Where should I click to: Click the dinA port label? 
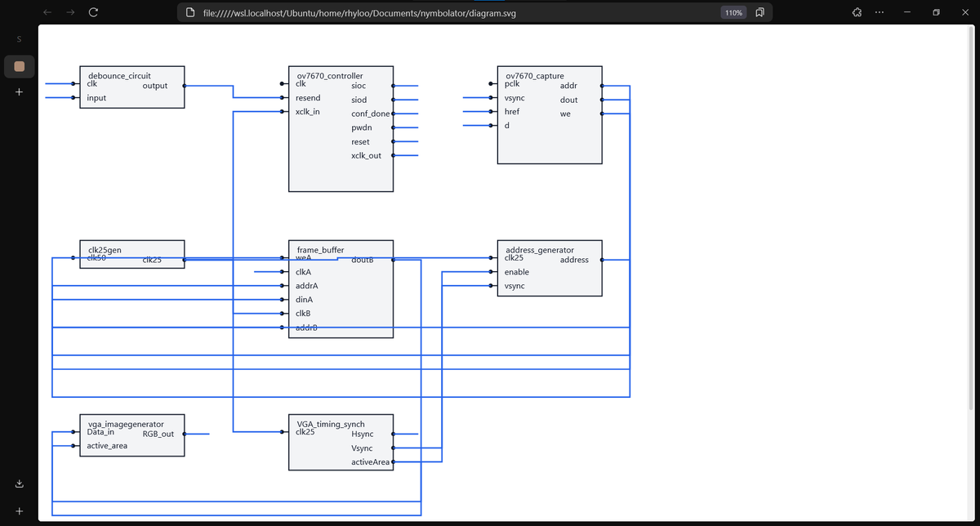point(304,300)
